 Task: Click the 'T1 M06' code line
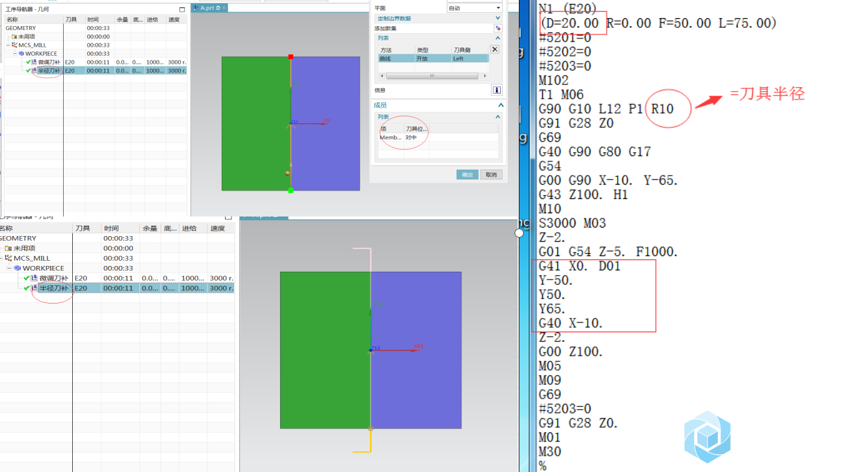pyautogui.click(x=561, y=94)
